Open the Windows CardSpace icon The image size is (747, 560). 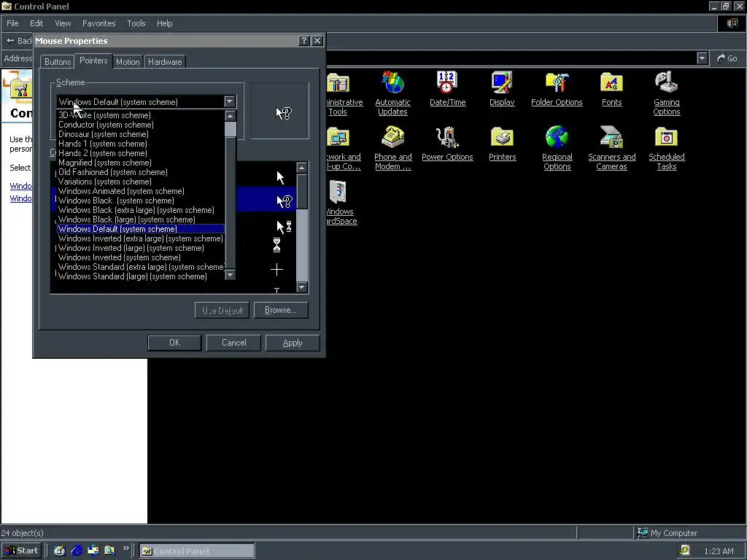338,192
